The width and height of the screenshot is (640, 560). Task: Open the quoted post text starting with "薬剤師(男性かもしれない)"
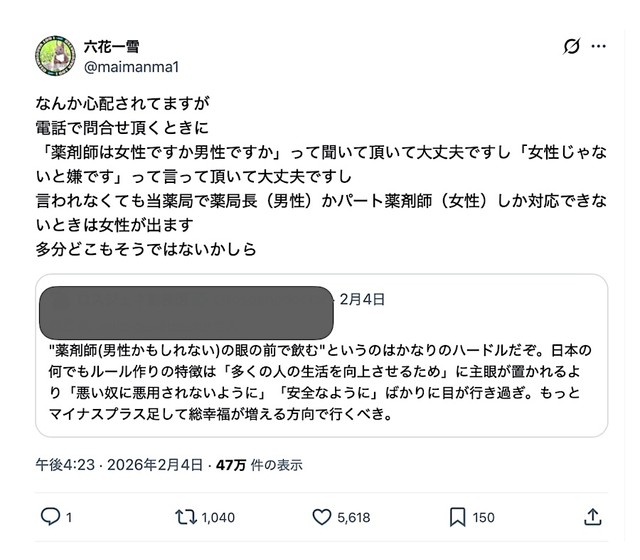[x=320, y=383]
